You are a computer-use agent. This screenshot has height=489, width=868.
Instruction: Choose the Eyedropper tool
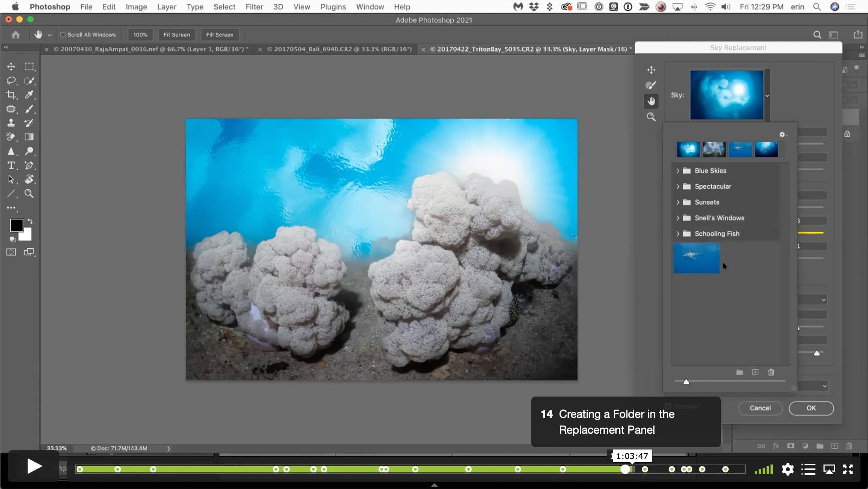pyautogui.click(x=29, y=95)
